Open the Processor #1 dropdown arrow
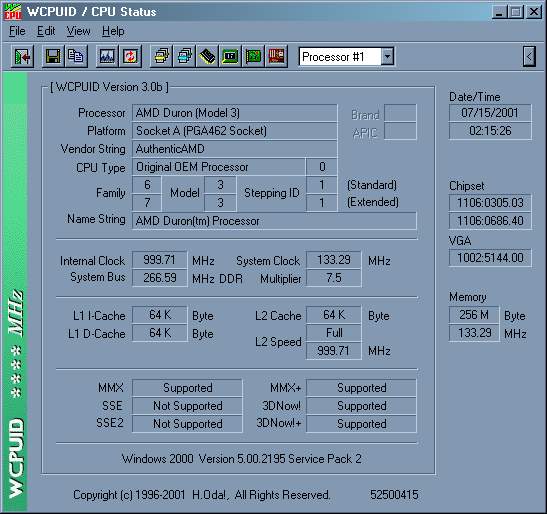The height and width of the screenshot is (514, 547). pyautogui.click(x=387, y=57)
